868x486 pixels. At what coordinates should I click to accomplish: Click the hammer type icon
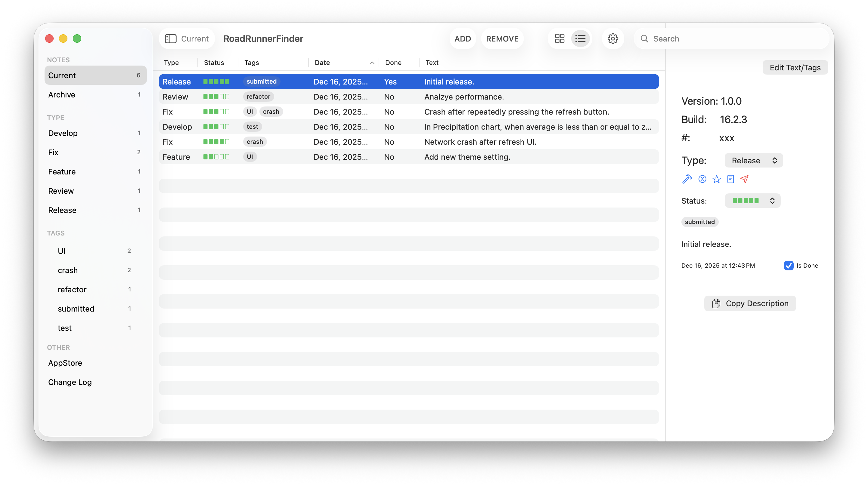click(x=687, y=179)
